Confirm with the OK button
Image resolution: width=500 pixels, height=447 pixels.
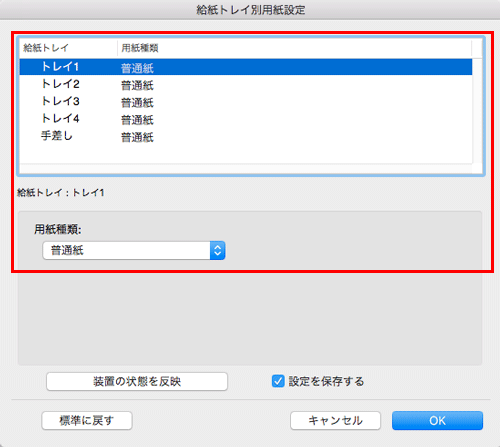tap(437, 421)
